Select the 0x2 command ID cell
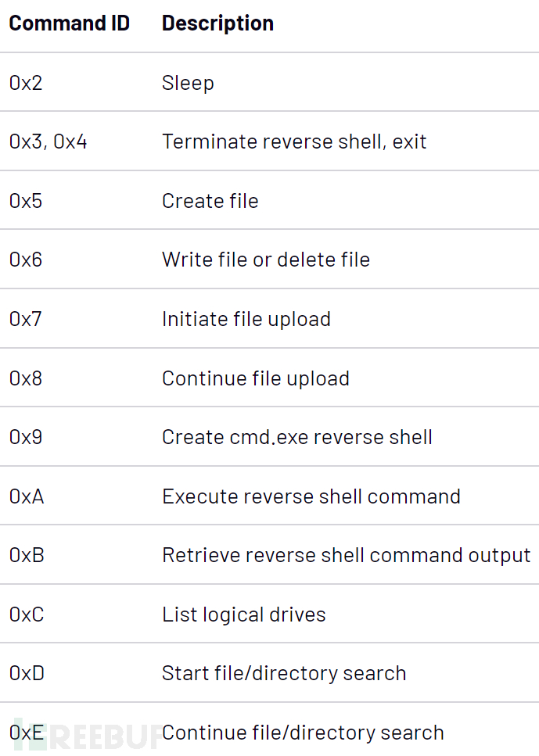Viewport: 539px width, 756px height. point(26,83)
